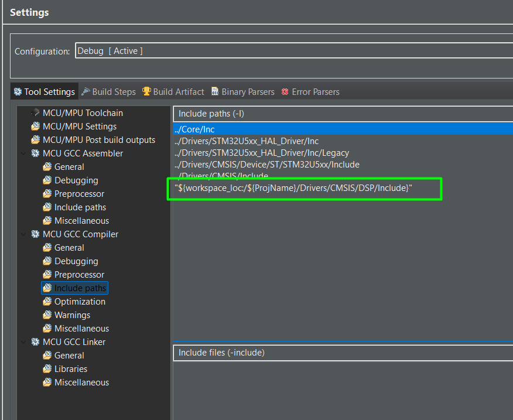Click the red Error Parsers tab icon

pos(285,92)
